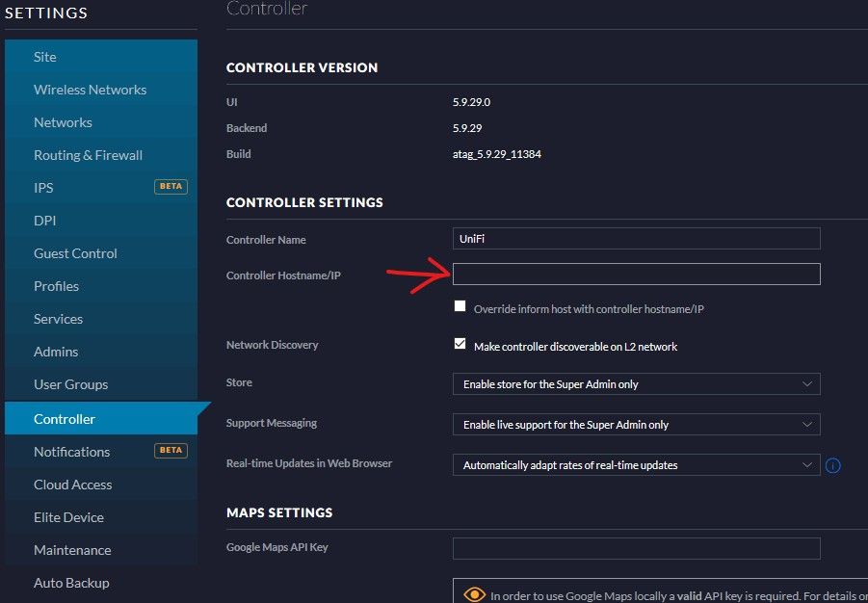Click the Controller Hostname/IP input field
This screenshot has width=868, height=603.
point(636,275)
